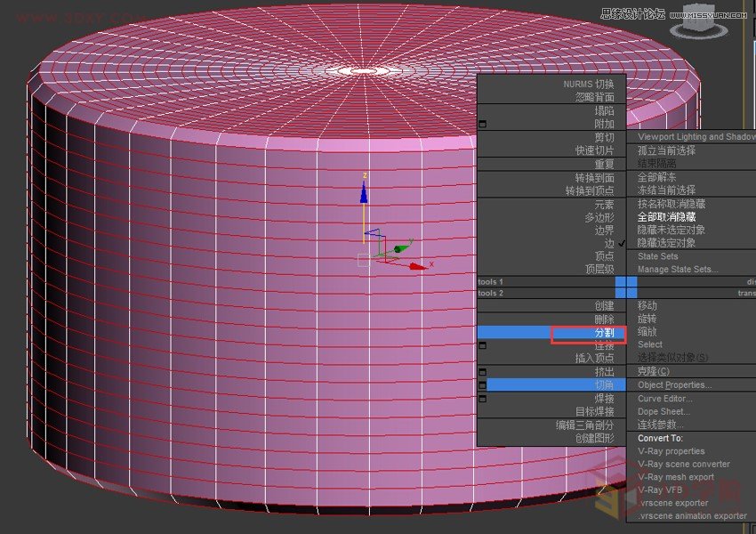Select 移动 transform entry
The width and height of the screenshot is (756, 534).
click(x=647, y=305)
